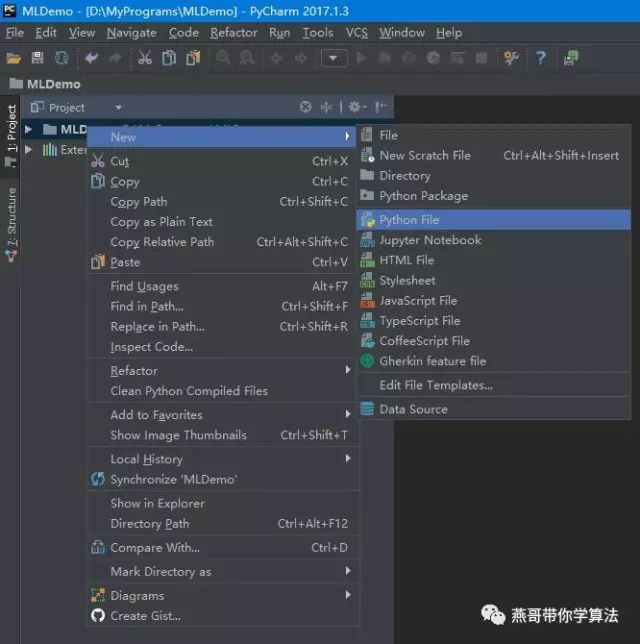The image size is (640, 644).
Task: Open the Project view type dropdown
Action: [118, 108]
